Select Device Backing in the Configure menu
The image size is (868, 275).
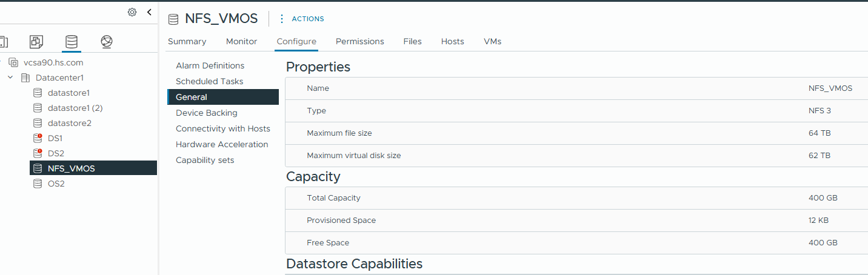(x=207, y=113)
